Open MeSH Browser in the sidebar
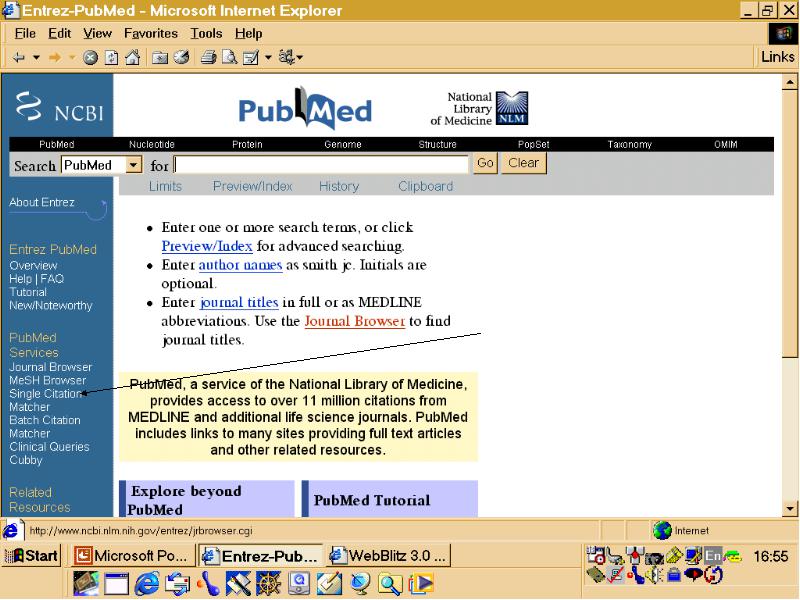 47,380
